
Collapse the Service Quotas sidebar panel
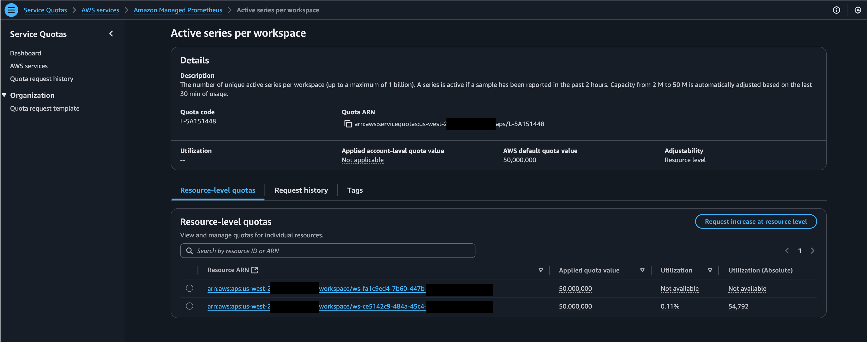111,33
